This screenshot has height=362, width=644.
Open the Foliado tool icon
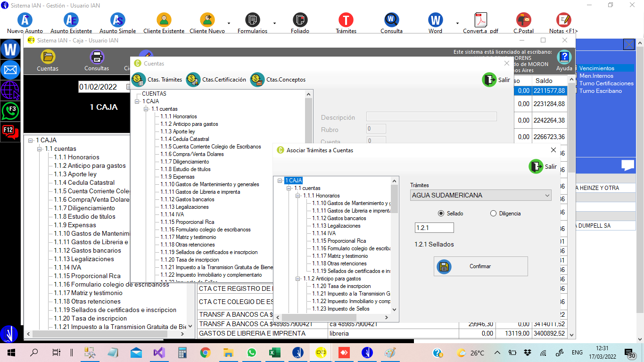click(300, 20)
